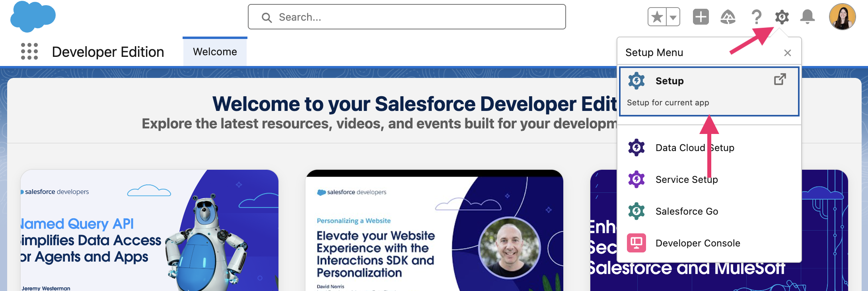Expand the Favorites list dropdown arrow
Screen dimensions: 868x291
(x=673, y=17)
